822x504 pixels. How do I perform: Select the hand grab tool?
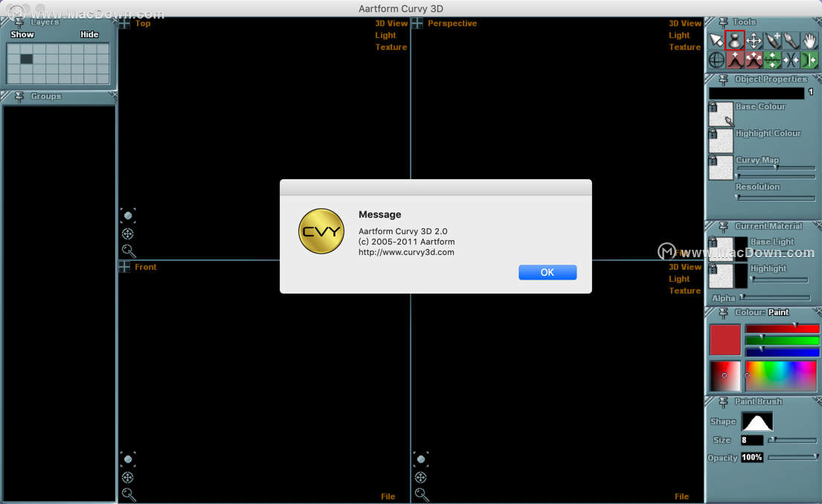click(809, 40)
